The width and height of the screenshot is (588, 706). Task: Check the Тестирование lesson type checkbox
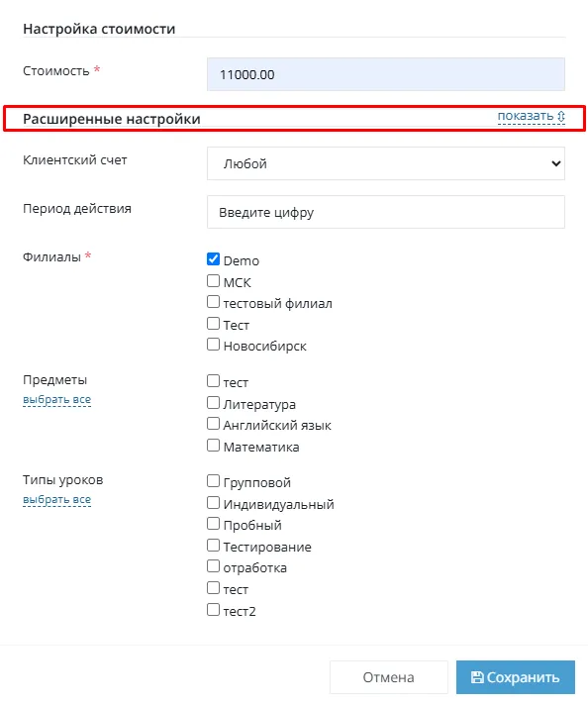pos(214,546)
